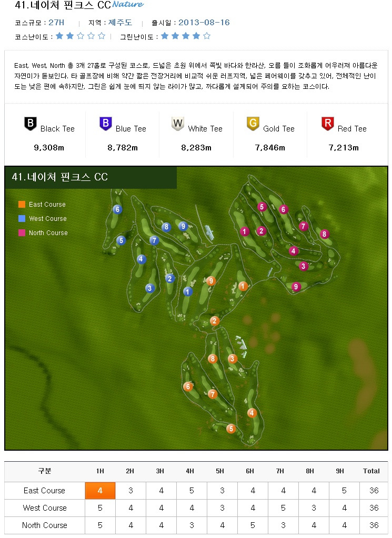Open the 제주도 region link
This screenshot has height=538, width=392.
(x=120, y=23)
